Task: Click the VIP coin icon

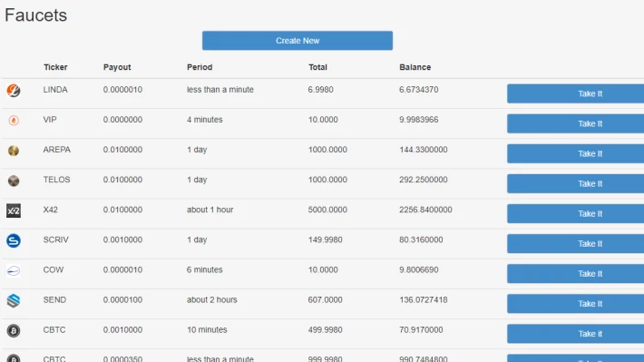Action: pos(14,121)
